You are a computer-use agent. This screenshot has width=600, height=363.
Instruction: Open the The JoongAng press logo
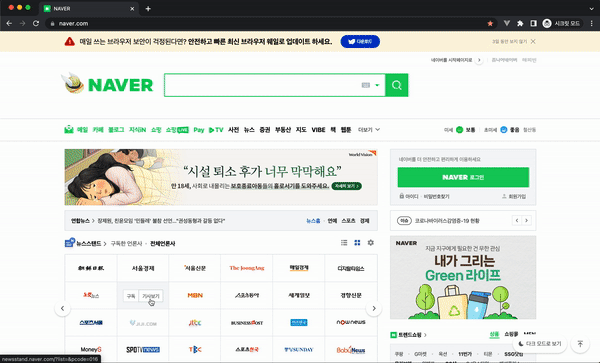point(247,268)
